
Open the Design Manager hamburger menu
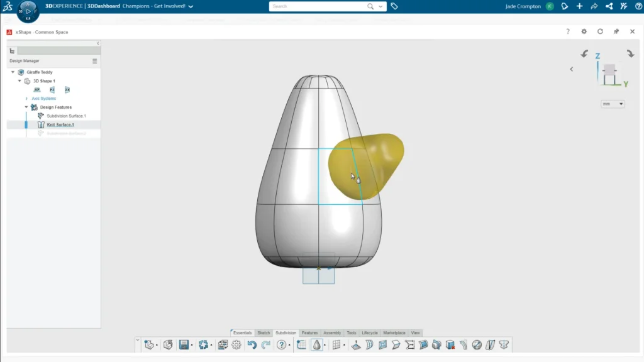tap(95, 61)
